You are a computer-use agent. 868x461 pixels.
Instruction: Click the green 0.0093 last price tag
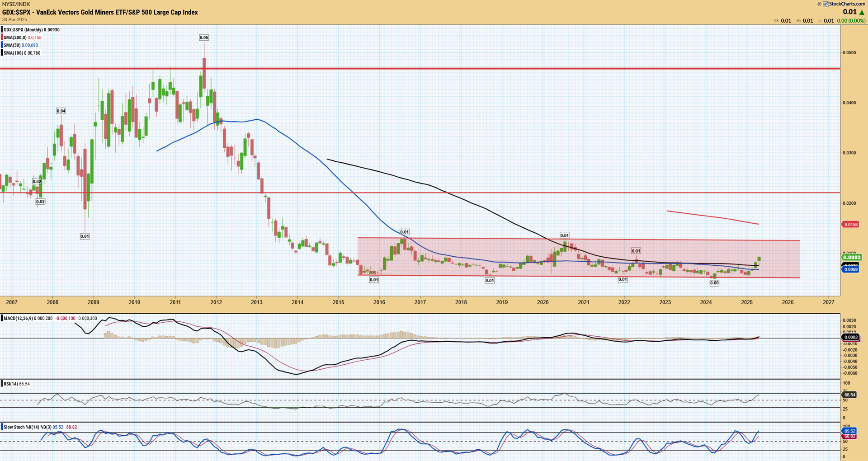coord(851,257)
